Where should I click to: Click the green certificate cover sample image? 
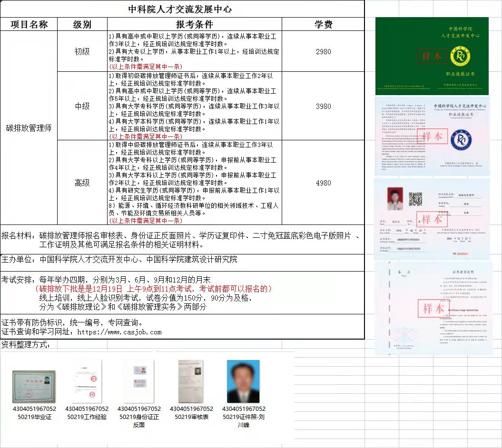pos(432,56)
